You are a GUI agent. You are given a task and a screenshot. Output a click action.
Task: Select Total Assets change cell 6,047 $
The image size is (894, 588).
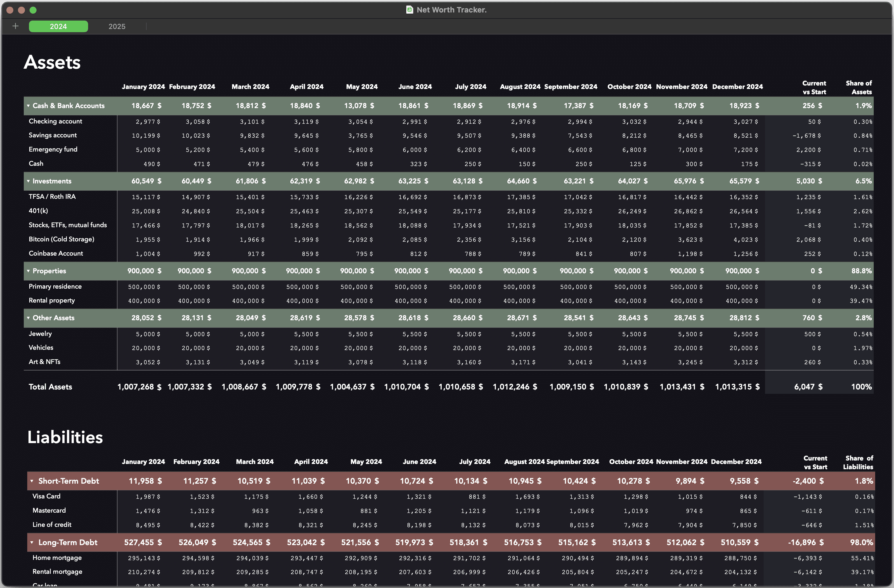[808, 387]
